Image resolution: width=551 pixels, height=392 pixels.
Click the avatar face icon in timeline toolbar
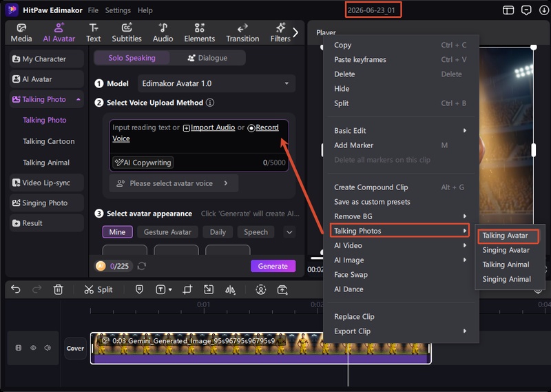coord(261,289)
